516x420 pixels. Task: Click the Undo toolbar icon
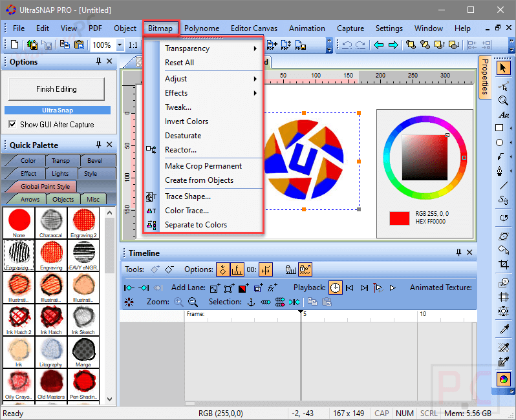tap(347, 45)
